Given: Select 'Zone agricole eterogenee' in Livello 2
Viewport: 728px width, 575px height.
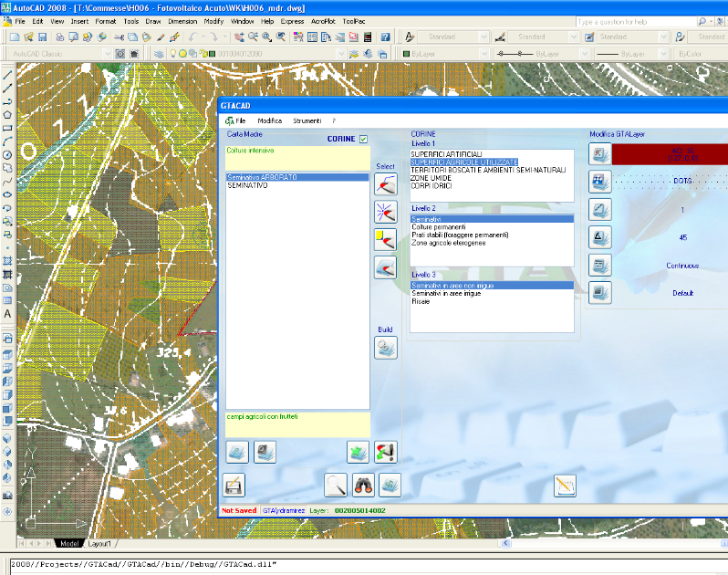Looking at the screenshot, I should (448, 243).
